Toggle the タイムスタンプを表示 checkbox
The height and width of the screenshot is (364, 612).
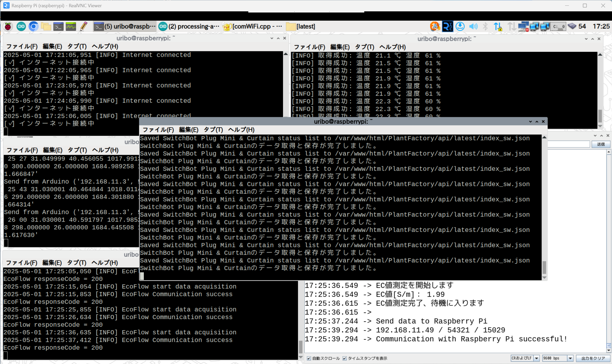(x=344, y=358)
